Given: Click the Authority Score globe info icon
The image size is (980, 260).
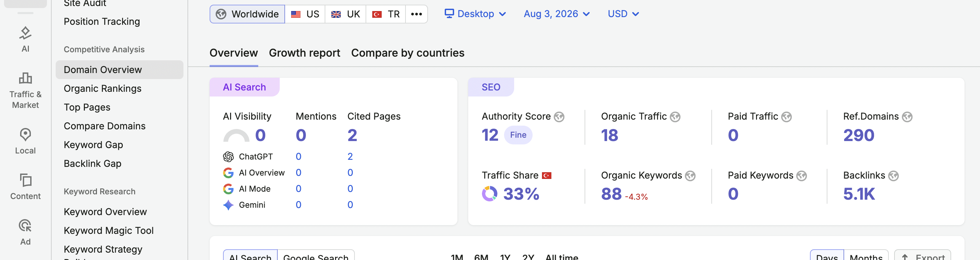Looking at the screenshot, I should [559, 117].
